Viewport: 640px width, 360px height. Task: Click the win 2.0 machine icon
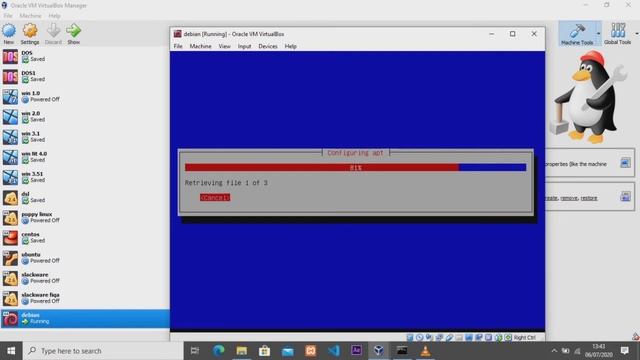click(x=10, y=117)
